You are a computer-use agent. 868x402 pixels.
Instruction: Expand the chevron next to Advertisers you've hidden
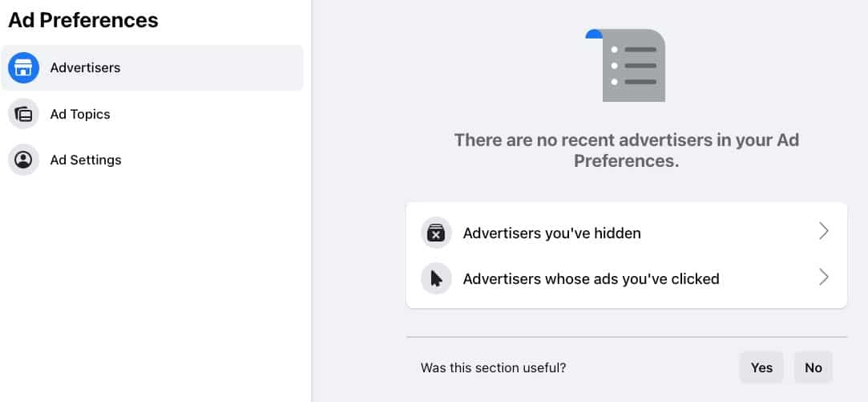(x=824, y=232)
